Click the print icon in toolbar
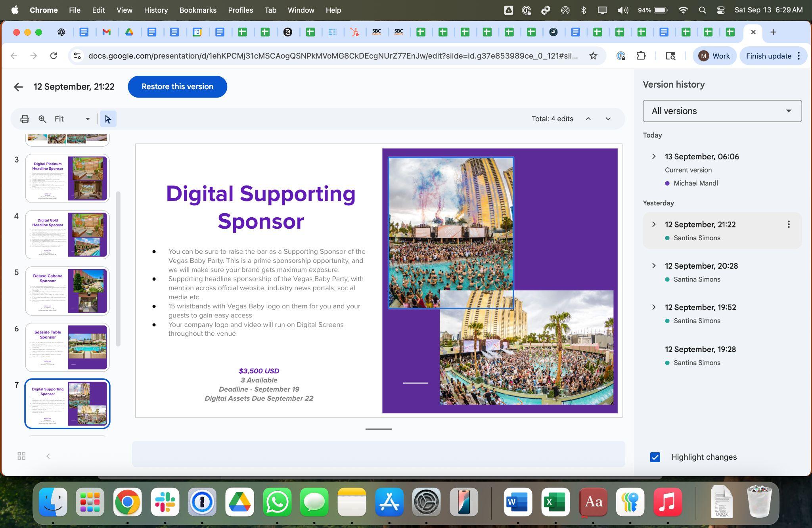The width and height of the screenshot is (812, 528). (x=25, y=119)
